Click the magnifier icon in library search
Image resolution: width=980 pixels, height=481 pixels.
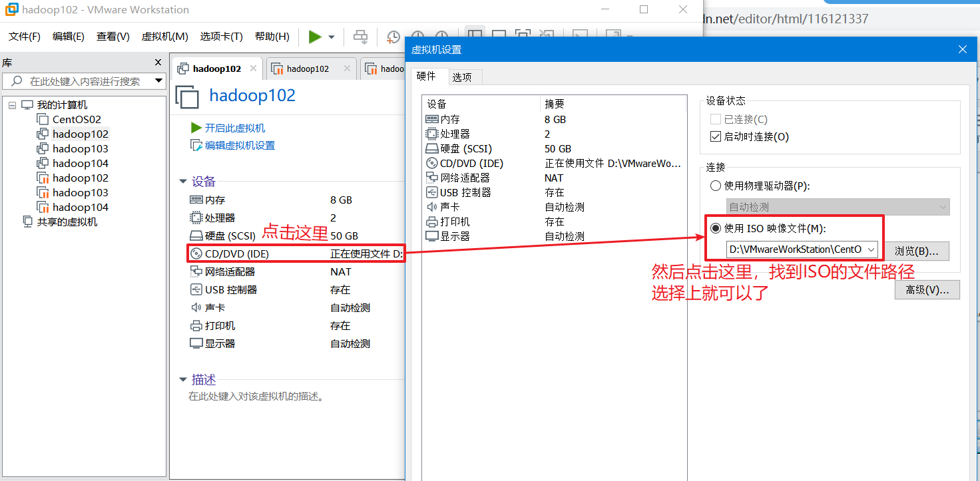[16, 81]
